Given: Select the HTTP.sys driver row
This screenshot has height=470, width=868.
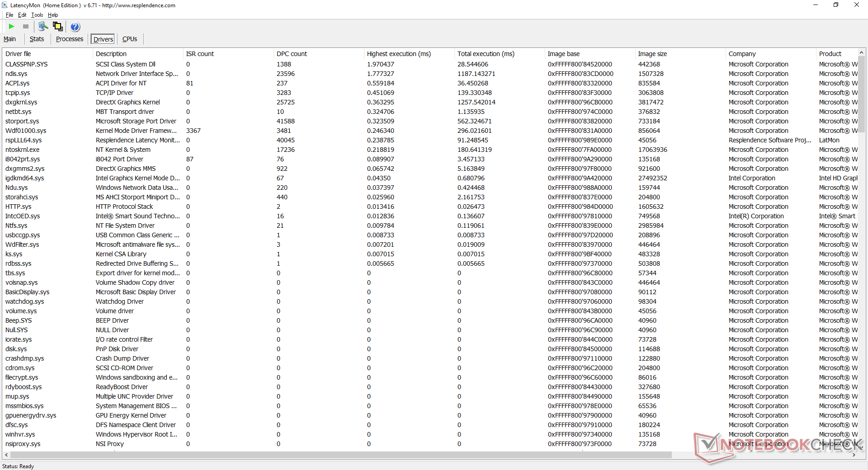Looking at the screenshot, I should pos(430,207).
